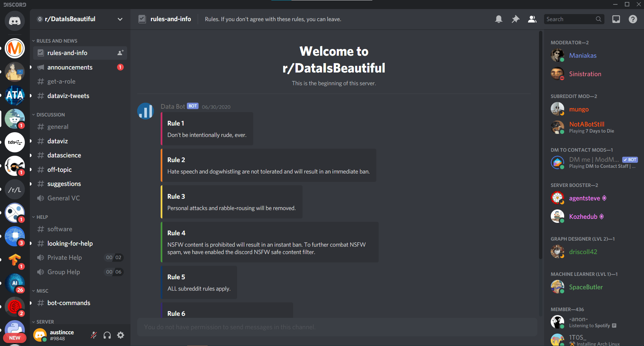Open the blue circuit server with 3 notifications
This screenshot has height=346, width=644.
click(x=15, y=236)
